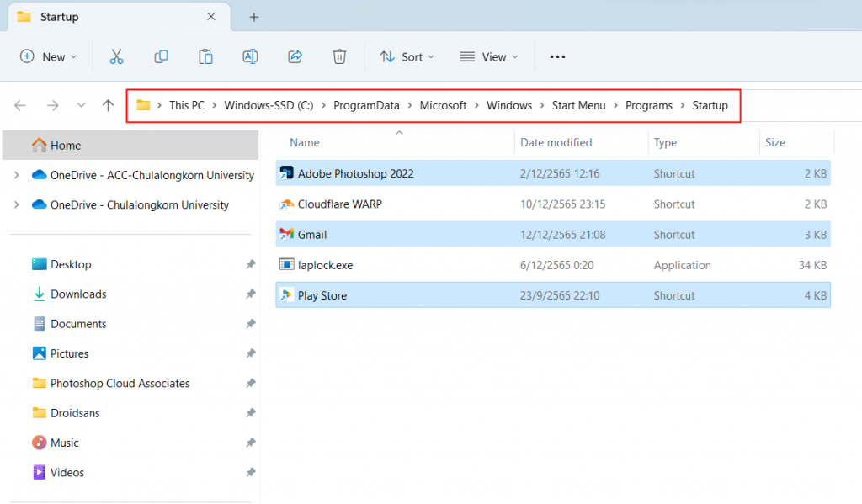The height and width of the screenshot is (504, 862).
Task: Navigate up one folder level
Action: [x=108, y=105]
